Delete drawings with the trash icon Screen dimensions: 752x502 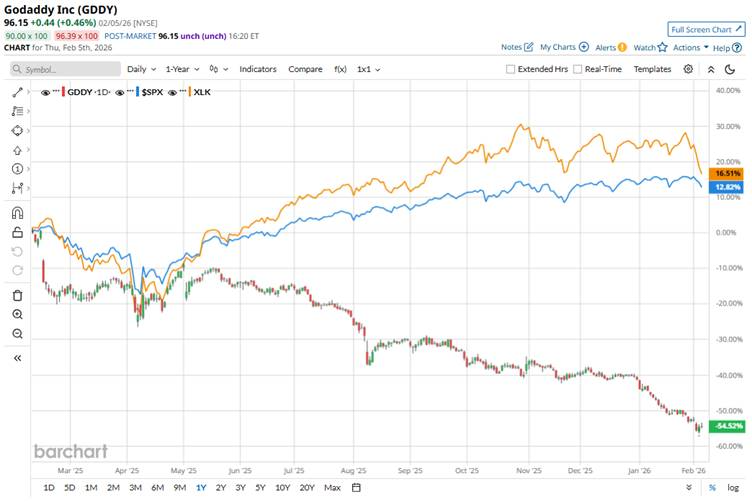(17, 295)
